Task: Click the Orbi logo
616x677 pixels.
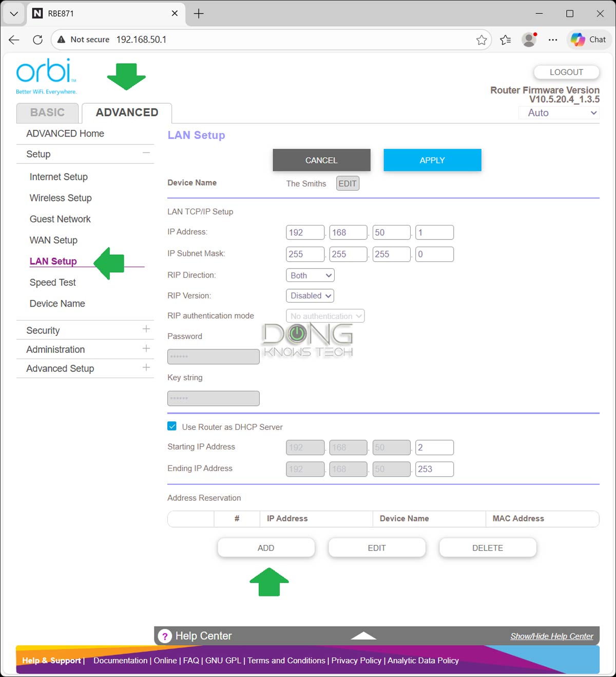Action: (x=45, y=72)
